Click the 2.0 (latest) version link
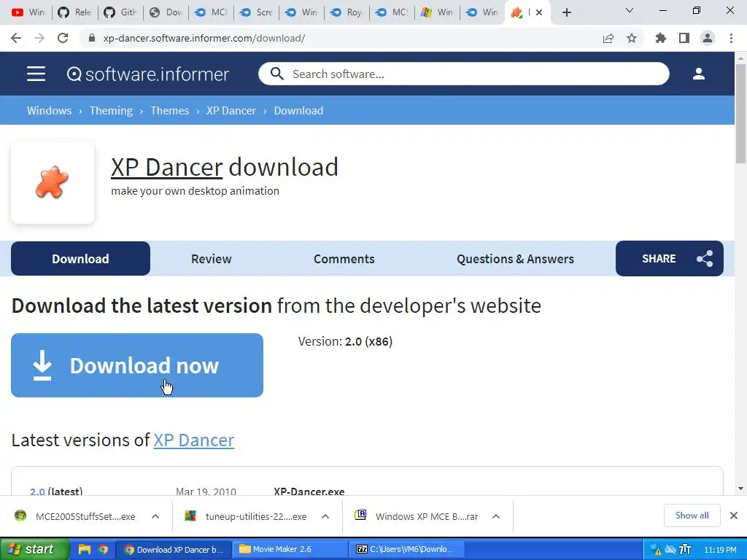Viewport: 747px width, 560px height. tap(37, 491)
